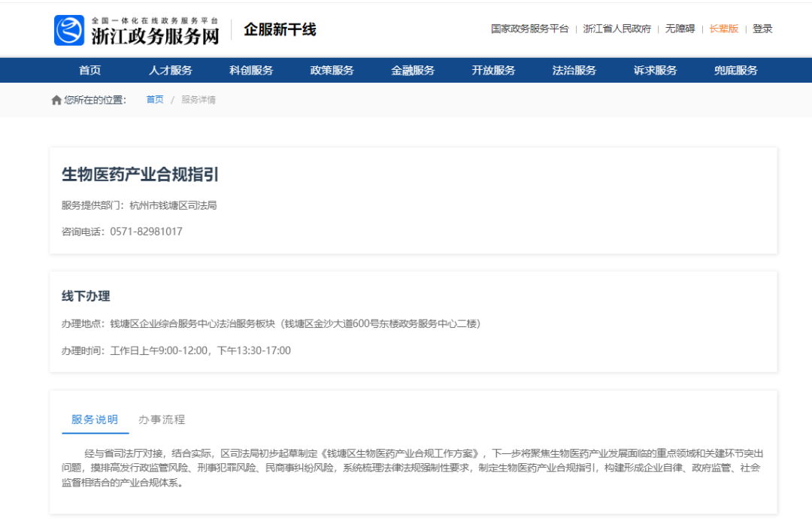Click the 登录 login link
Screen dimensions: 812x521
(x=762, y=29)
